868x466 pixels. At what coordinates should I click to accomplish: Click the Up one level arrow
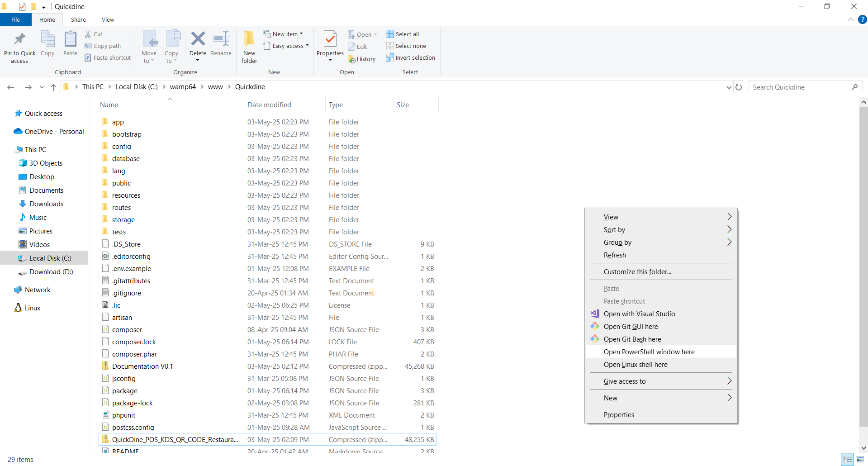53,87
